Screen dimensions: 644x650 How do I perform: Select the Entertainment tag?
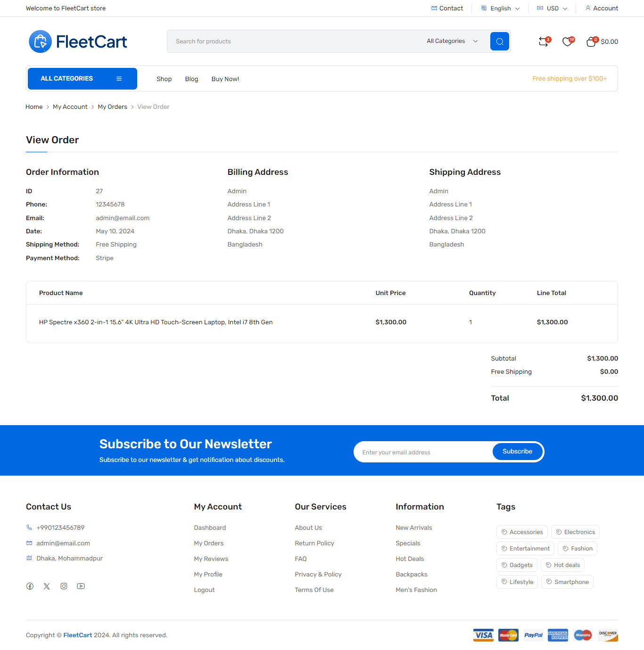(526, 549)
